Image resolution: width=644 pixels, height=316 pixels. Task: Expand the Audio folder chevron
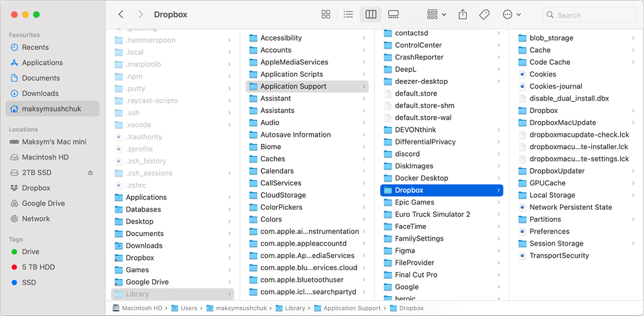(x=364, y=123)
